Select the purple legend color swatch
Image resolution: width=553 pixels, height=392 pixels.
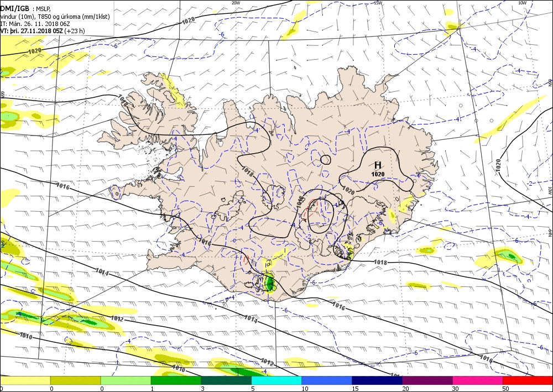(x=427, y=380)
